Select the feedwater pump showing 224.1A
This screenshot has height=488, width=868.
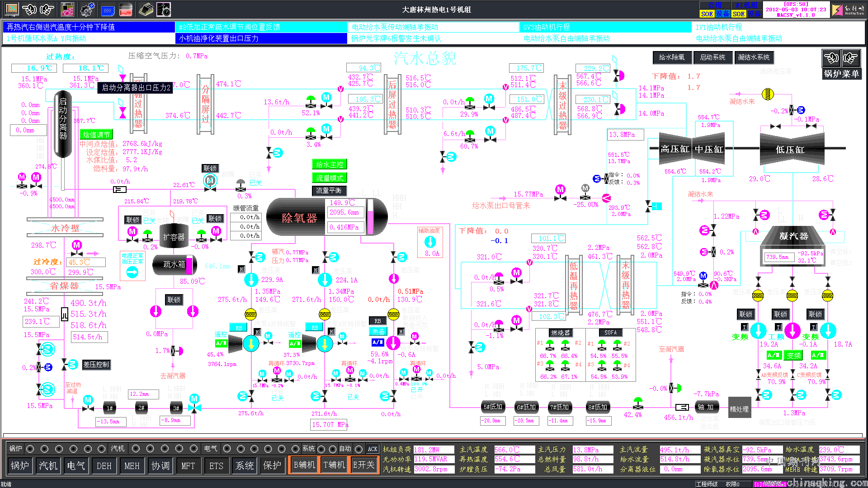[325, 280]
